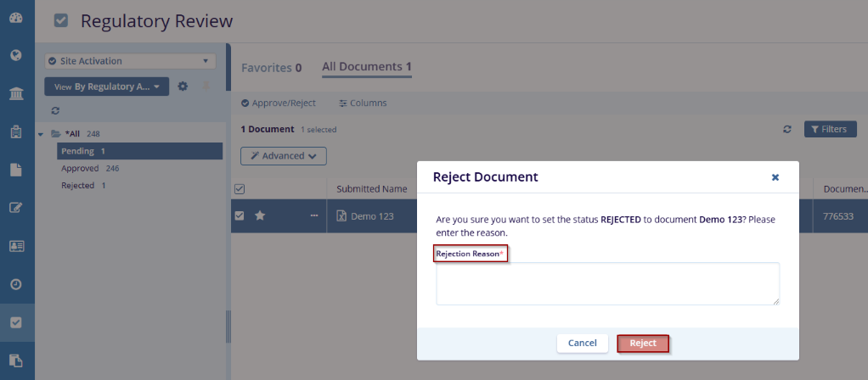This screenshot has width=868, height=380.
Task: Open the dashboard icon in the sidebar
Action: [x=16, y=18]
